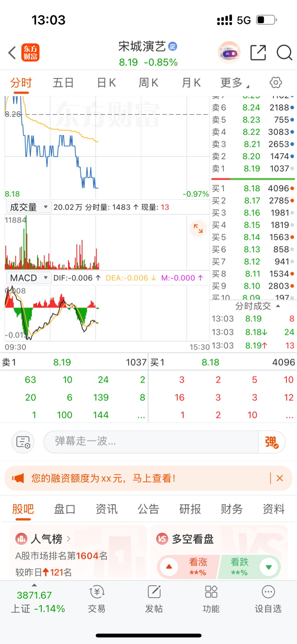
Task: Open 资料 company info tab
Action: 273,509
